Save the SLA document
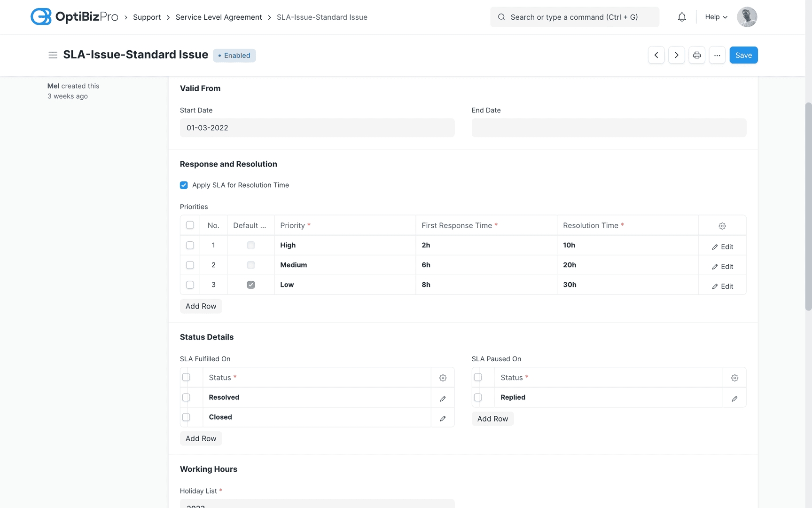 pos(743,55)
